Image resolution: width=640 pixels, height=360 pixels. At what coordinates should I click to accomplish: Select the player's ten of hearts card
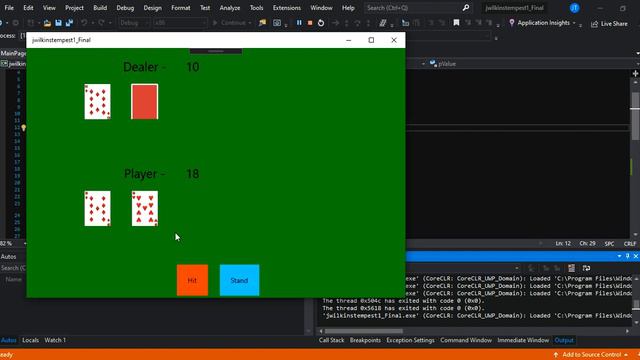[144, 209]
